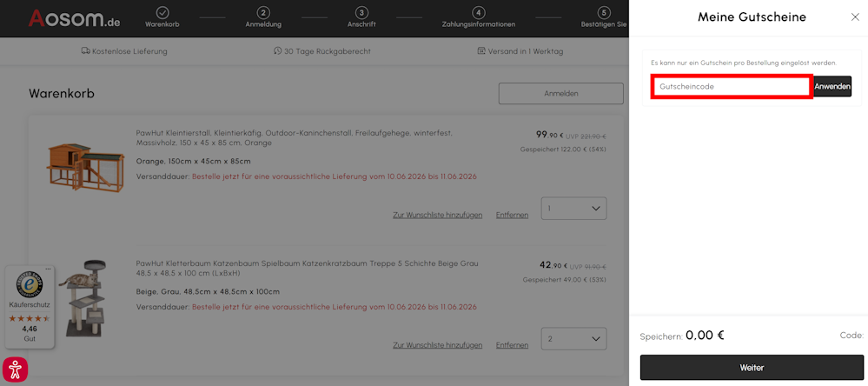
Task: Select the Bestätigen Sie step label
Action: click(x=603, y=24)
